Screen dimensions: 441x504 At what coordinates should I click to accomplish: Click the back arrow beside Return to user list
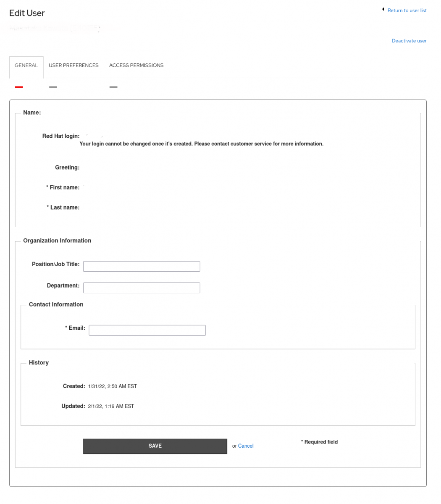[383, 9]
